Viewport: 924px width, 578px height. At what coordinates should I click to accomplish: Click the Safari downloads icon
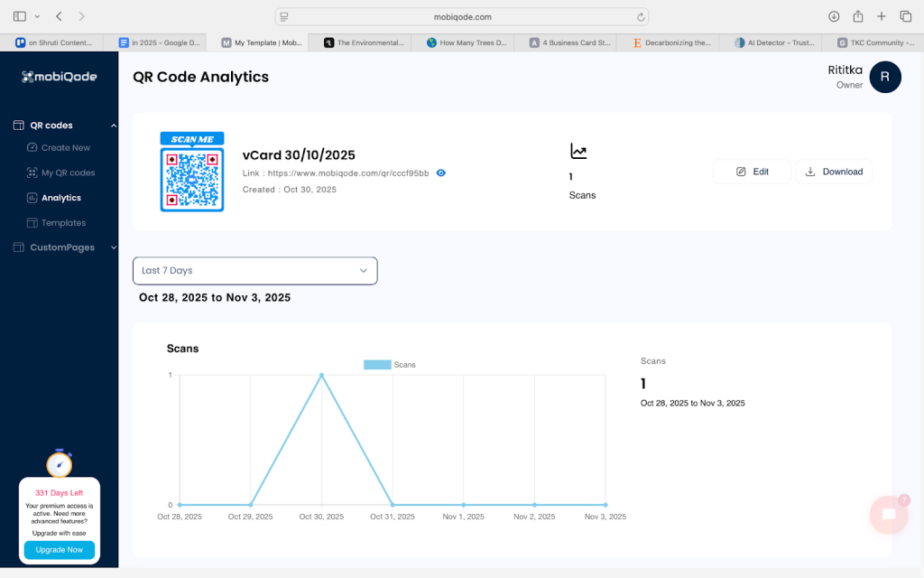coord(834,16)
